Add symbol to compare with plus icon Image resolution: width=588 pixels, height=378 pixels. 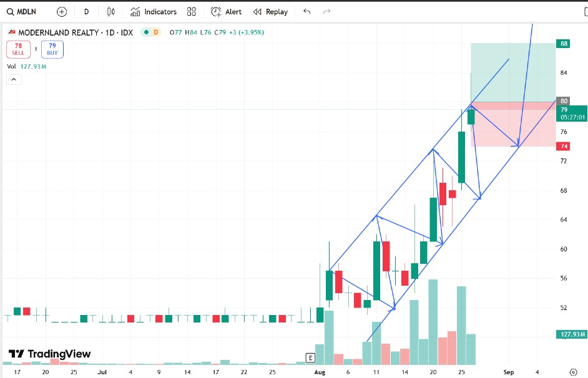tap(62, 12)
